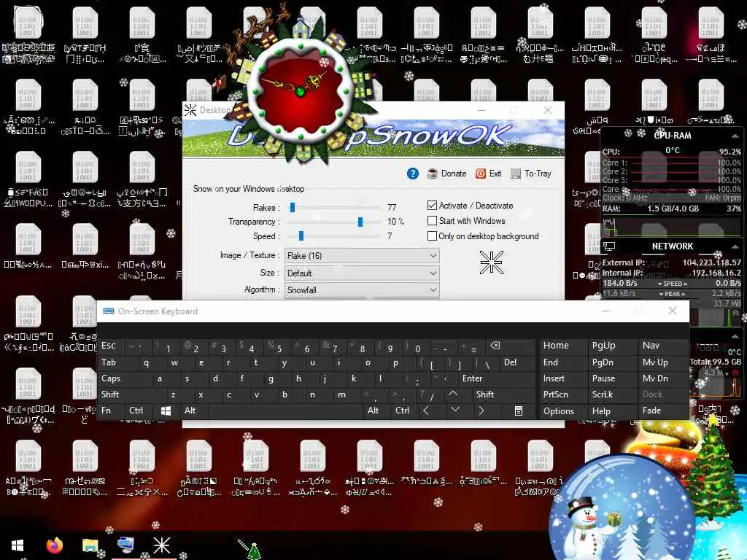
Task: Toggle the right Shift key
Action: 503,394
